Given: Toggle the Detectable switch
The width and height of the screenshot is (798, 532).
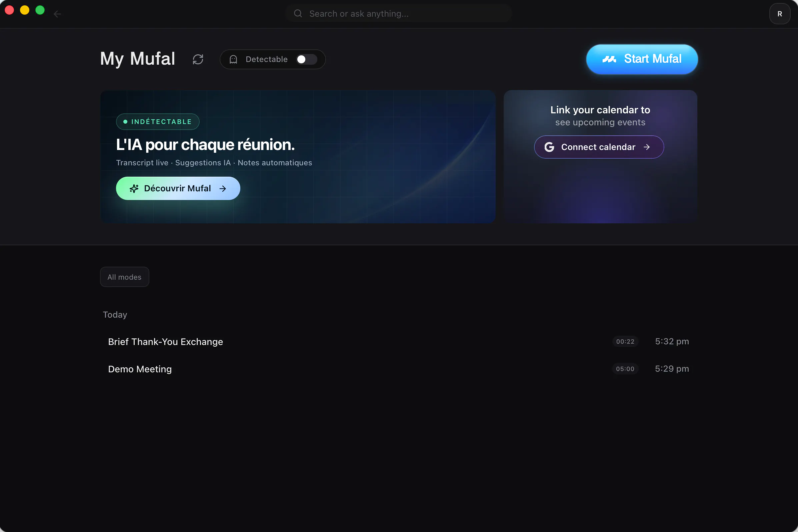Looking at the screenshot, I should point(307,59).
